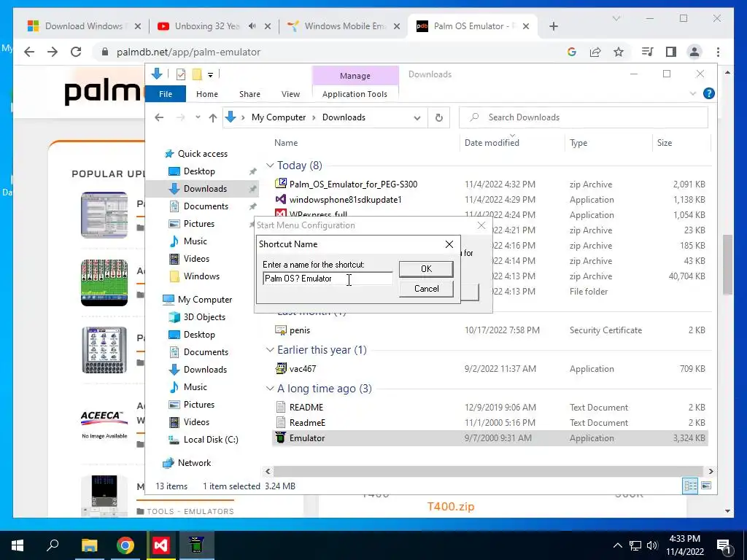Open Local Disk (C:) in navigation pane
747x560 pixels.
coord(211,440)
